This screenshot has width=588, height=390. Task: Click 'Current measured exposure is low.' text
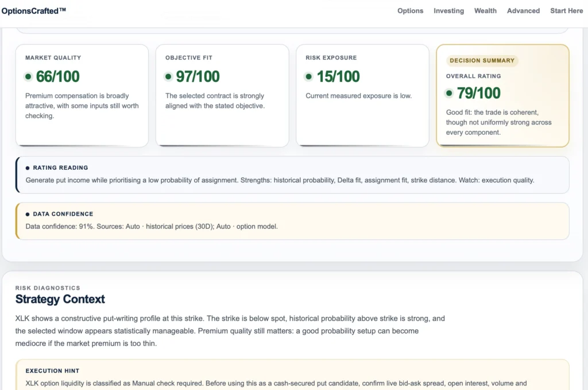[358, 96]
